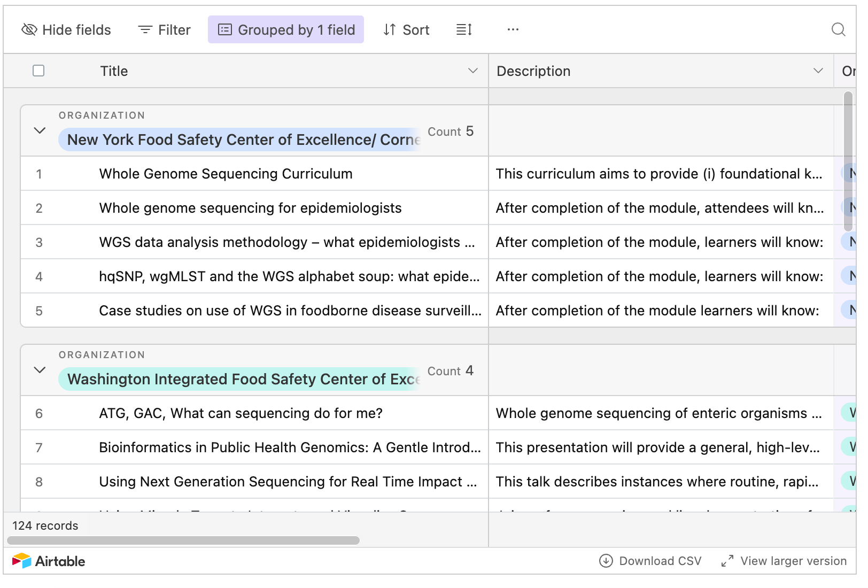
Task: Select all records with the header checkbox
Action: click(x=38, y=71)
